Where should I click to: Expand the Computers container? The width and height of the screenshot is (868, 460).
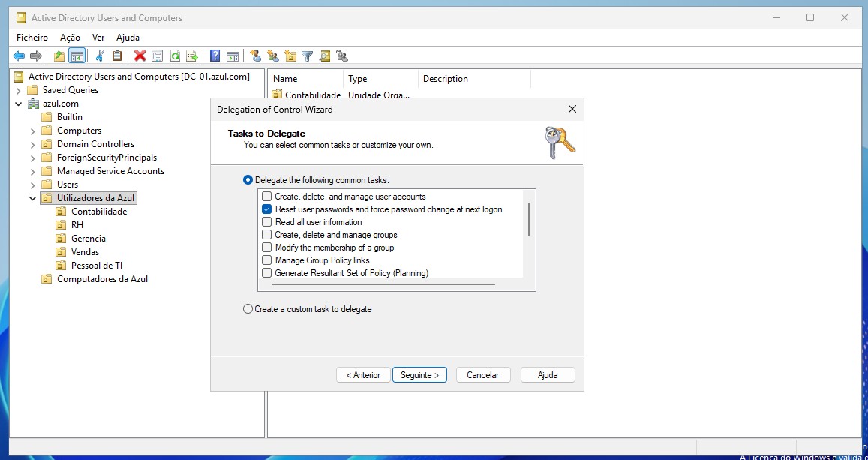pyautogui.click(x=33, y=131)
